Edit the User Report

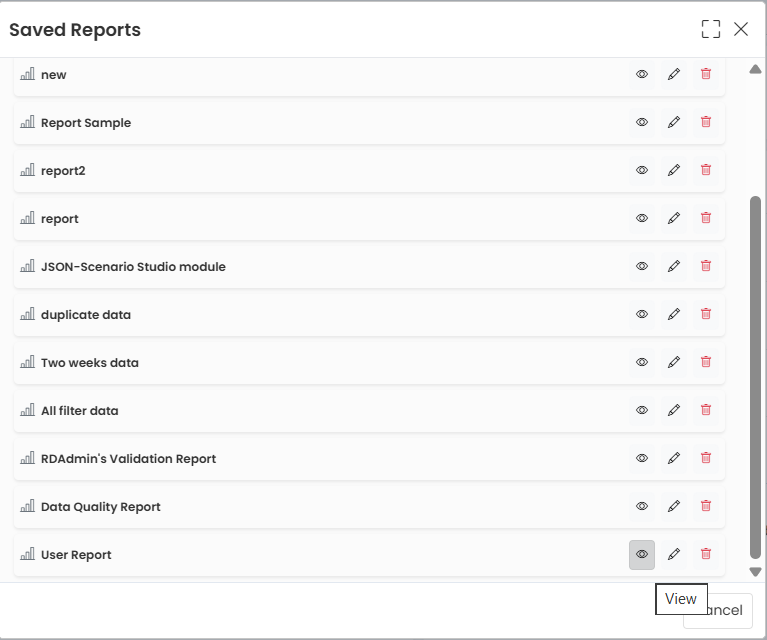[x=674, y=554]
